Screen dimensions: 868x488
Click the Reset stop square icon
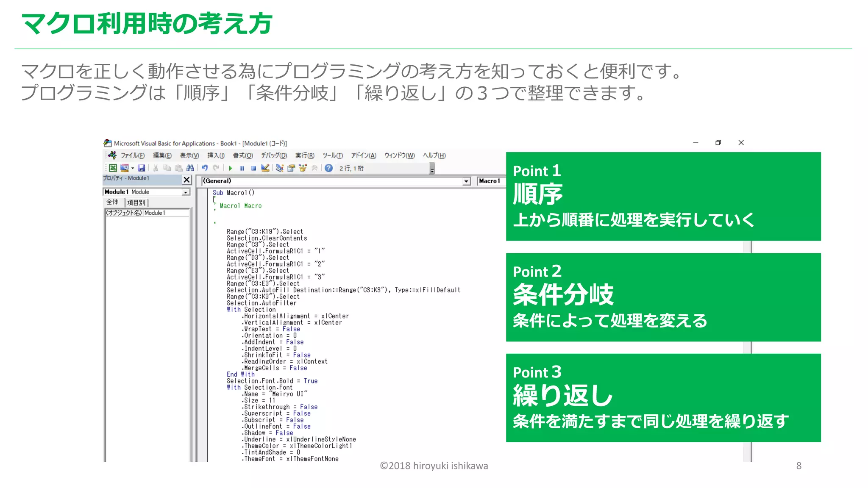click(253, 168)
